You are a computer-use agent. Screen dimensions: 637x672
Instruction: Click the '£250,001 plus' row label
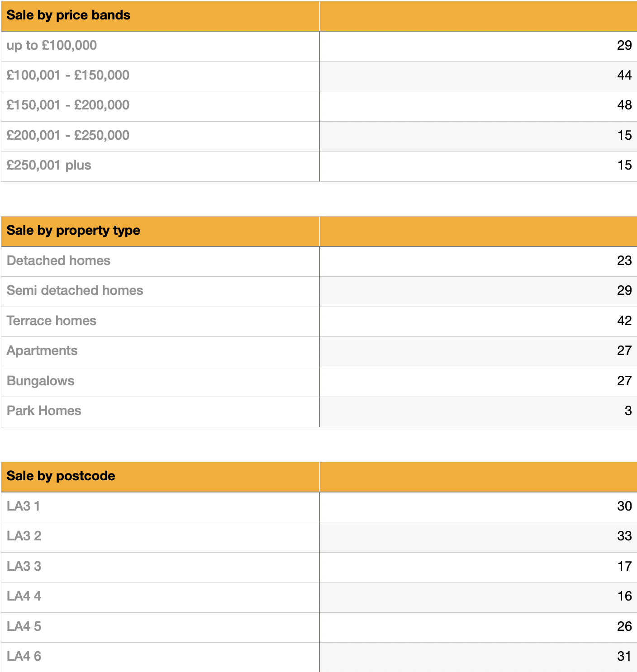point(49,166)
